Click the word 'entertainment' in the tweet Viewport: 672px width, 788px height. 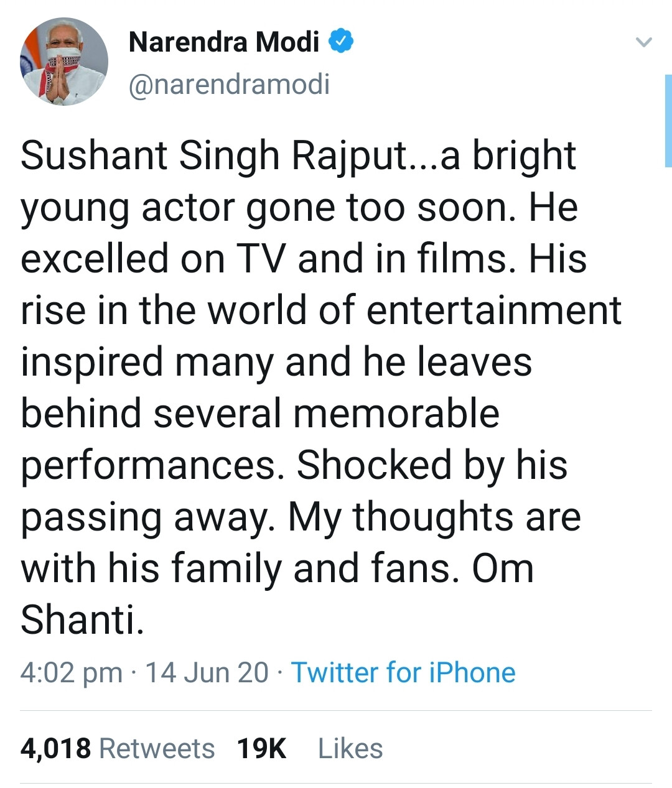(494, 310)
